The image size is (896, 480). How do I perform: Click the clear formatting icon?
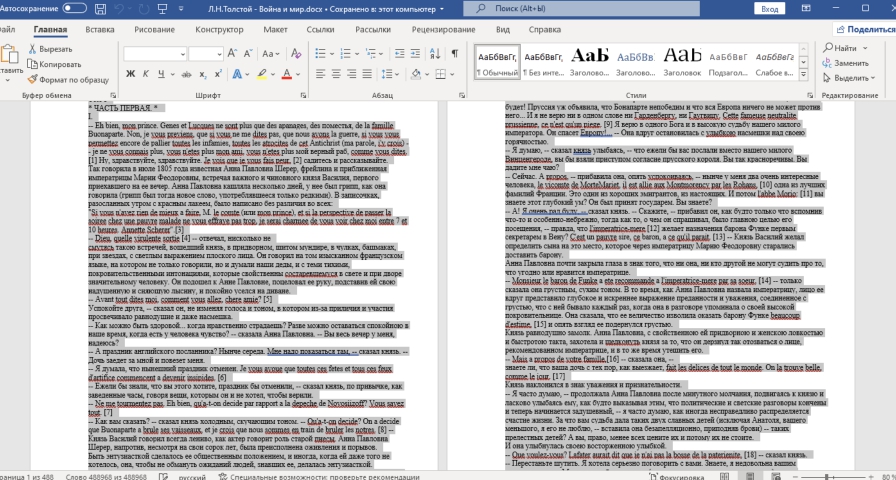(295, 55)
